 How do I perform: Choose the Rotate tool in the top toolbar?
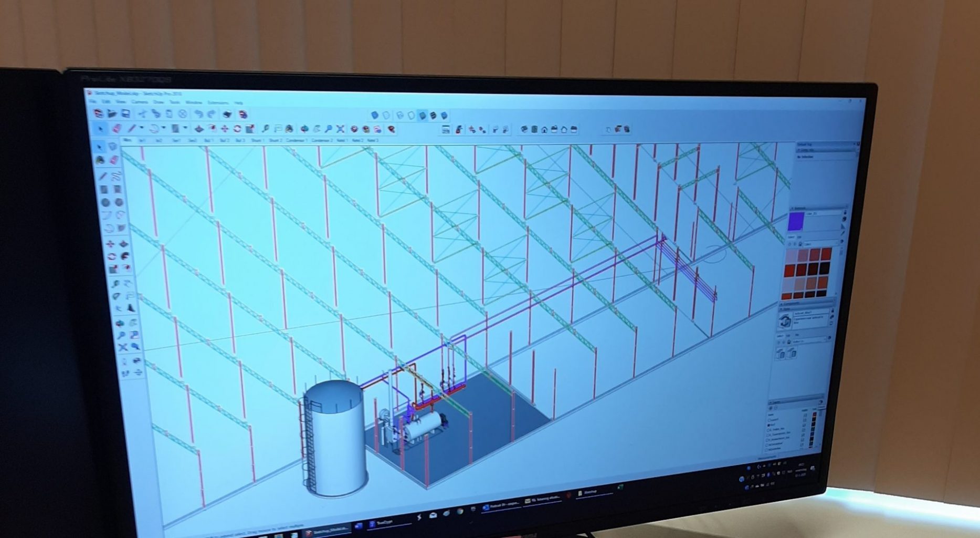pos(237,129)
